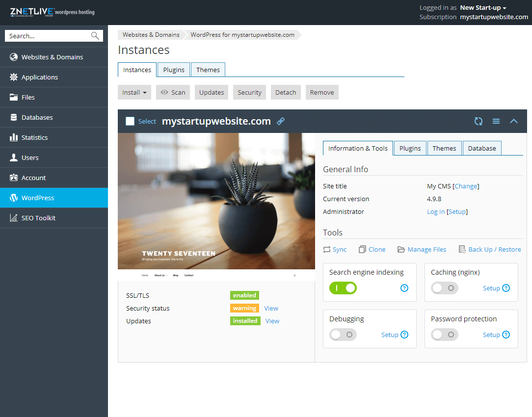The height and width of the screenshot is (417, 532).
Task: Turn on Password protection switch
Action: [x=445, y=335]
